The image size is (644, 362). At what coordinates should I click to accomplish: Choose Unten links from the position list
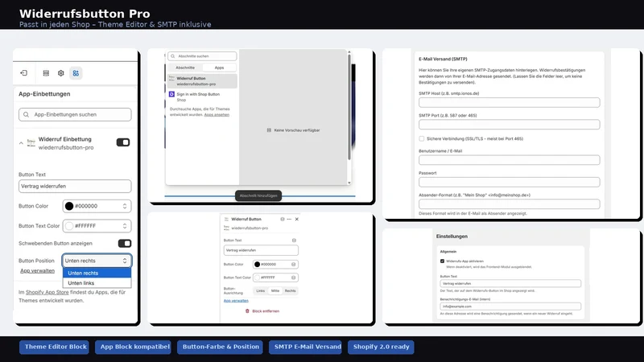(97, 283)
